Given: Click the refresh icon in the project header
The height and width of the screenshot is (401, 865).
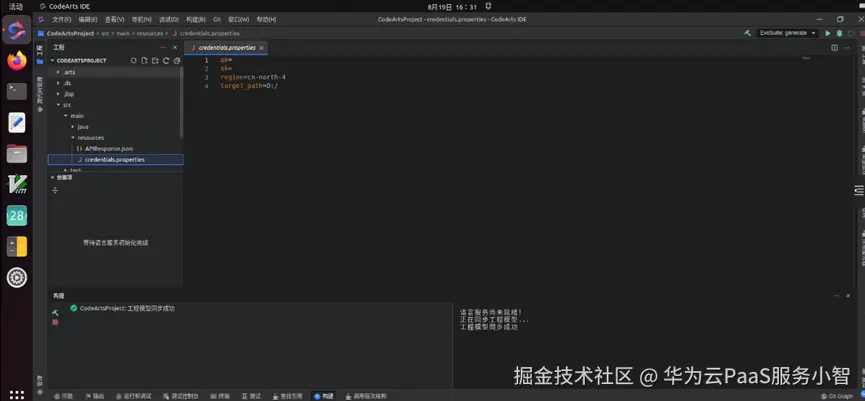Looking at the screenshot, I should pyautogui.click(x=166, y=61).
